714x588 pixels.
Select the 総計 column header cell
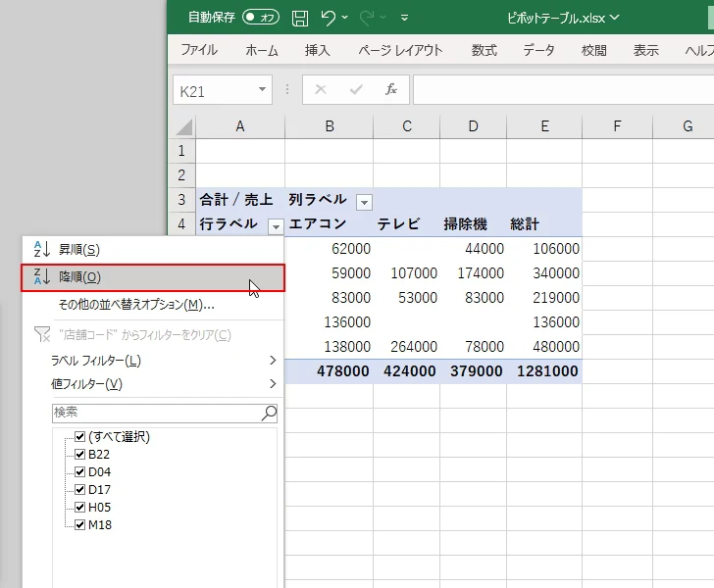click(x=544, y=223)
